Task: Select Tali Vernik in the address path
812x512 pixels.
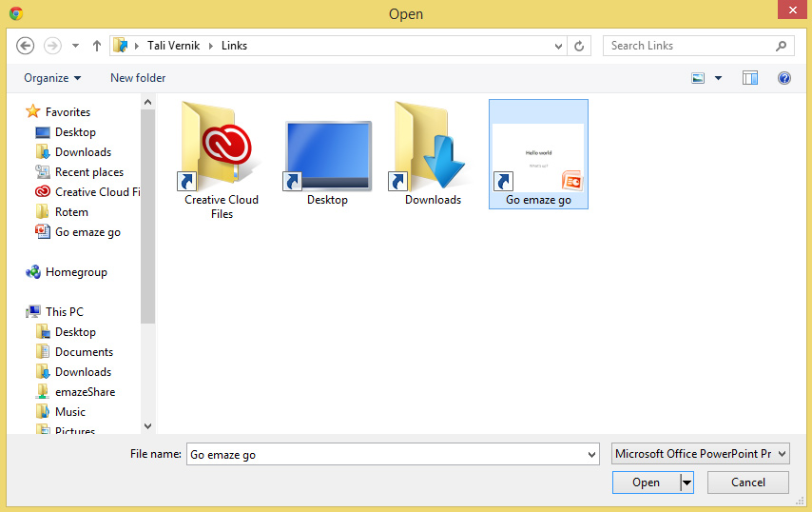Action: (x=173, y=46)
